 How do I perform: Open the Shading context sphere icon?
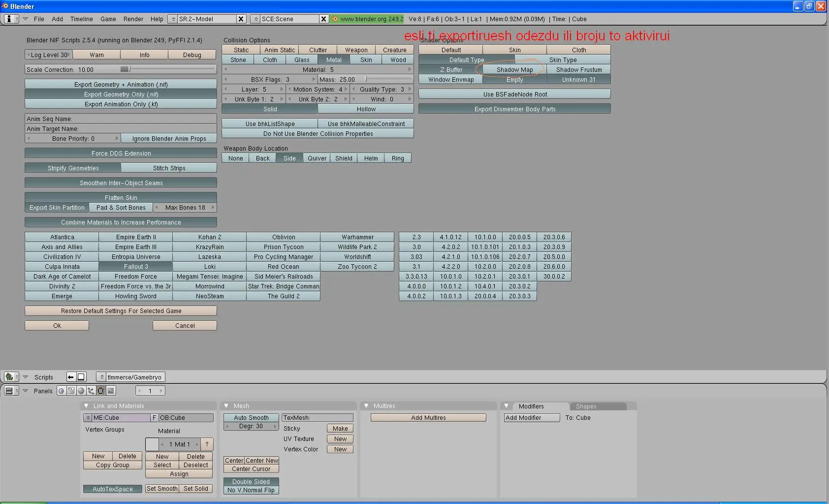pyautogui.click(x=81, y=391)
